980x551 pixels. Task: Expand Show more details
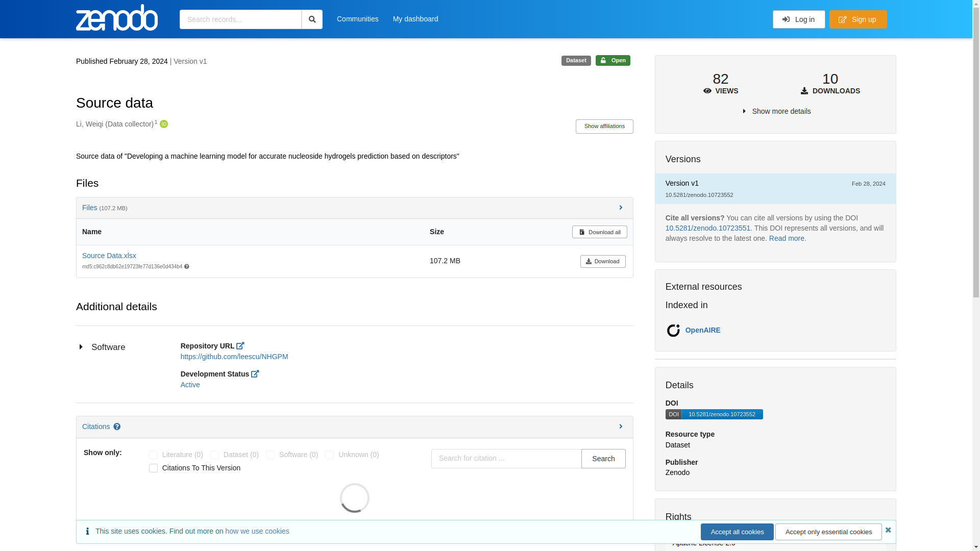(776, 111)
